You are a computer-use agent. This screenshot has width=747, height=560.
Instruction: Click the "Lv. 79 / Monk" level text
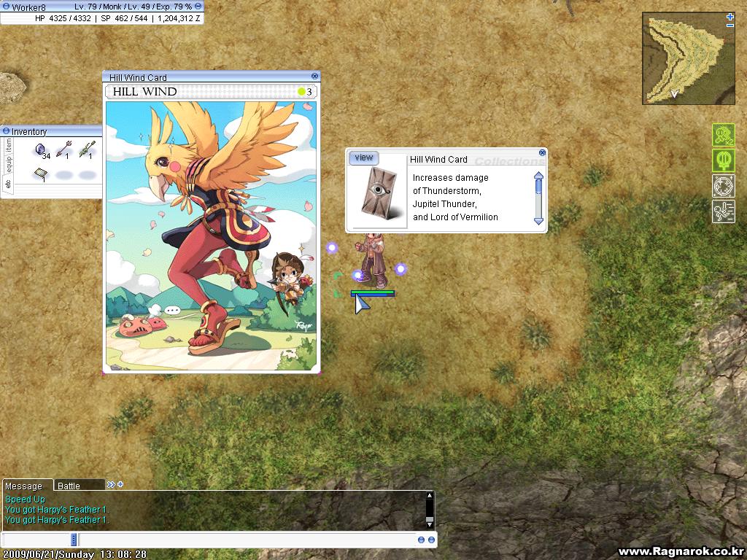click(x=97, y=7)
